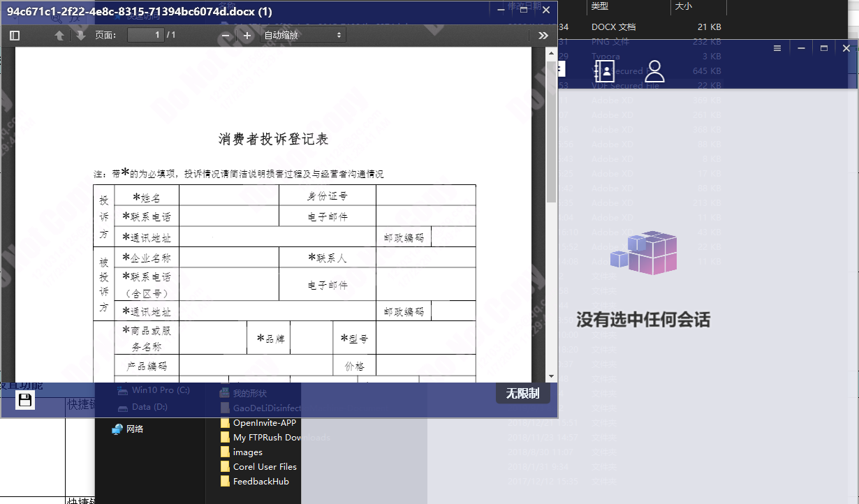Minimize the chat window

click(801, 48)
